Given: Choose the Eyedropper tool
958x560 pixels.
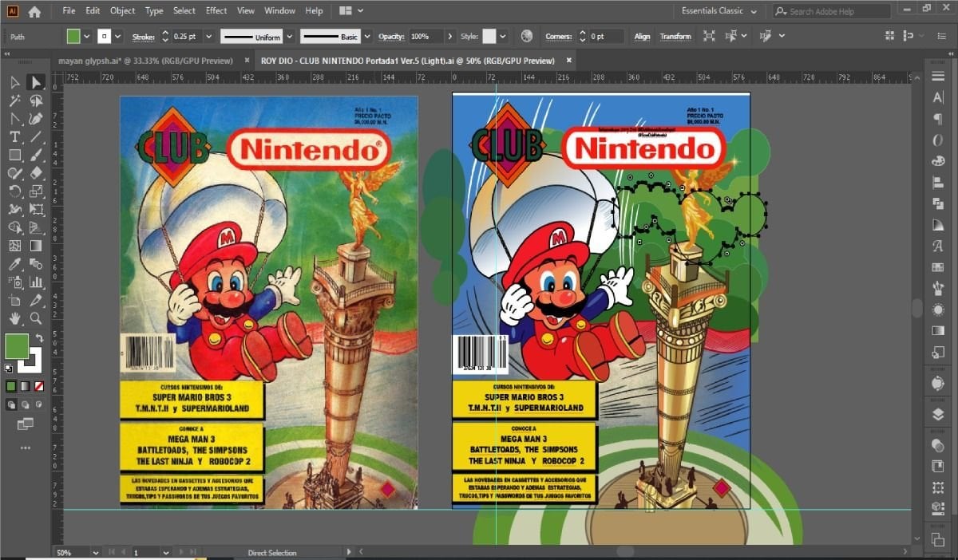Looking at the screenshot, I should point(14,264).
